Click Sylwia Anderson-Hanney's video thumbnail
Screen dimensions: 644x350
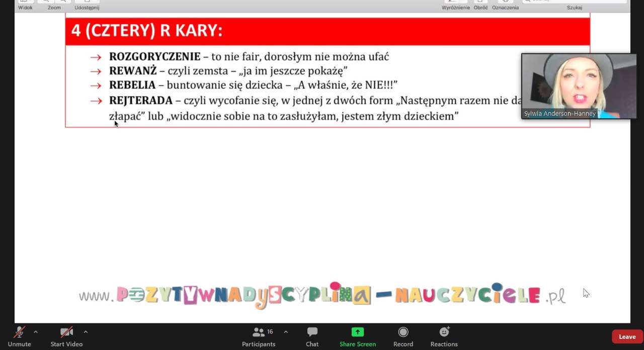[579, 85]
